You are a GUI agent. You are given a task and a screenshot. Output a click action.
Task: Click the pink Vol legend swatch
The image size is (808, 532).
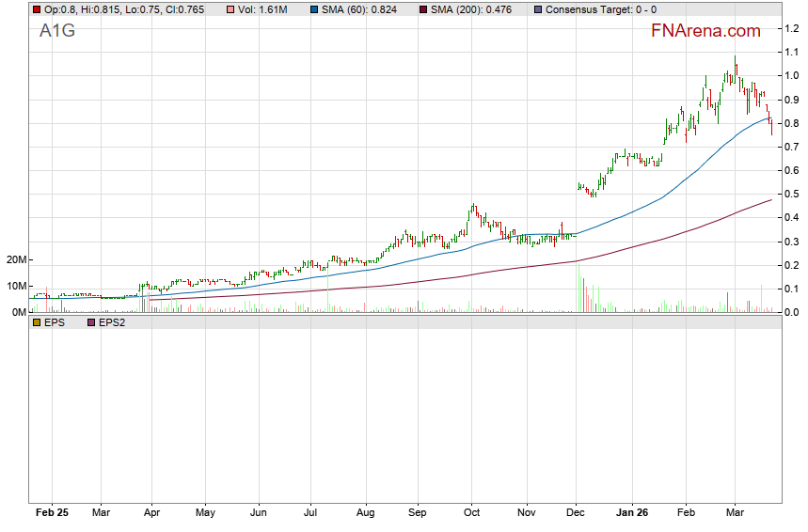230,9
